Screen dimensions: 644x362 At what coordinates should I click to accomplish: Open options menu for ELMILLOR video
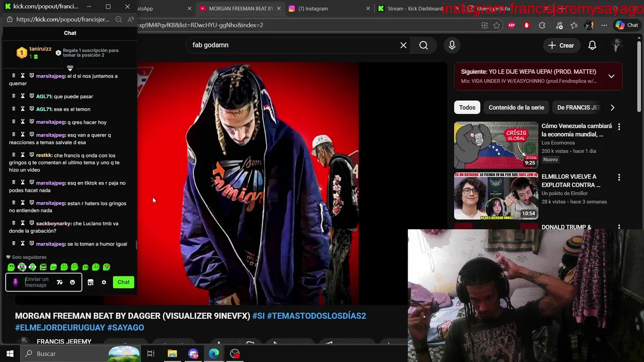619,177
